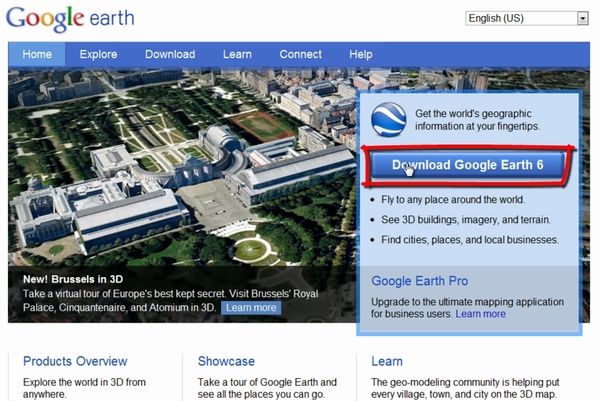The image size is (600, 401).
Task: Open the Learn section heading link
Action: [x=387, y=361]
